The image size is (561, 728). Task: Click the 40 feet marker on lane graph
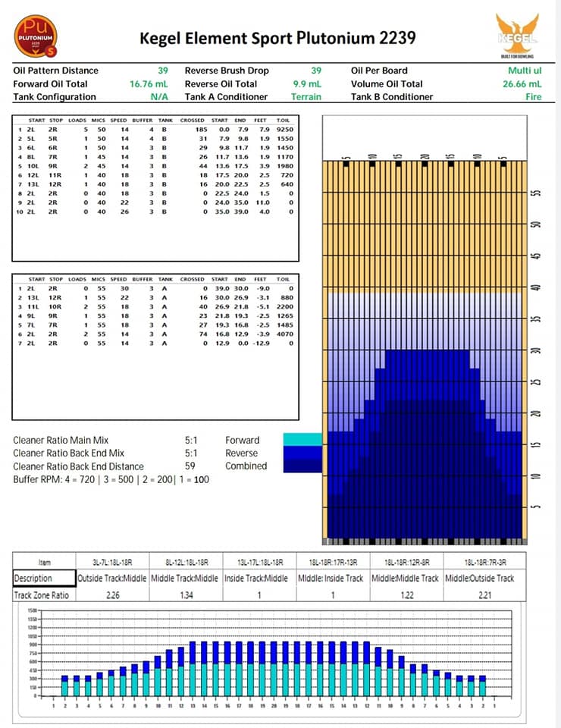click(536, 287)
